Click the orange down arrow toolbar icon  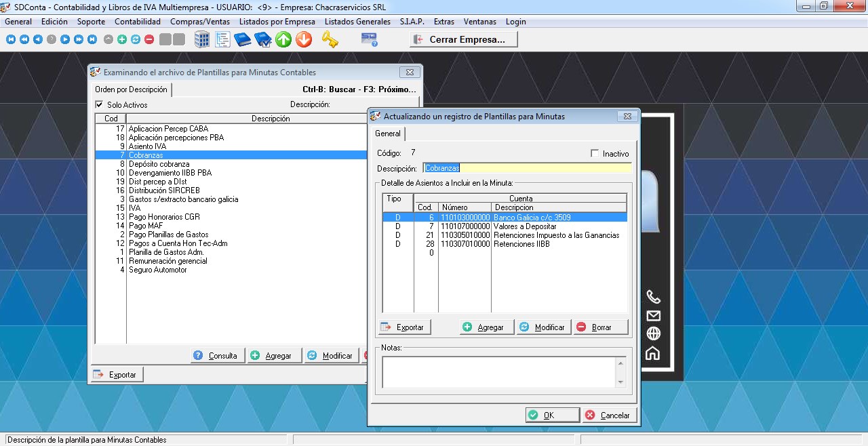(304, 40)
